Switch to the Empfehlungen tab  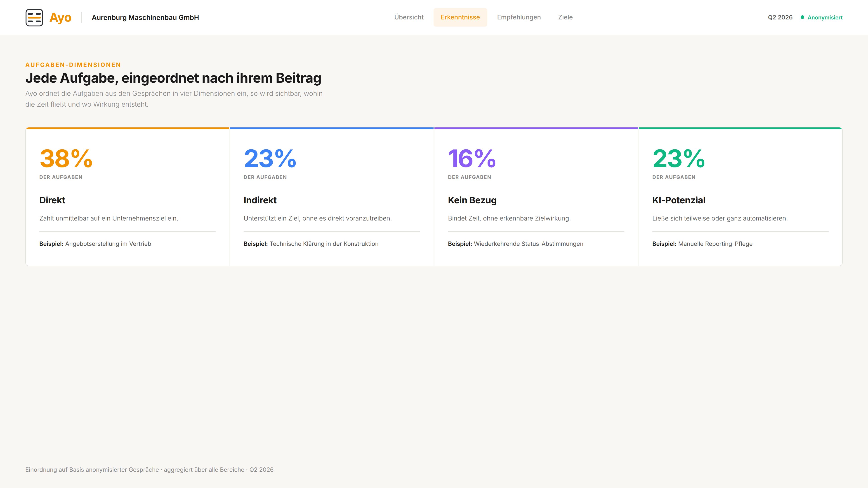519,17
